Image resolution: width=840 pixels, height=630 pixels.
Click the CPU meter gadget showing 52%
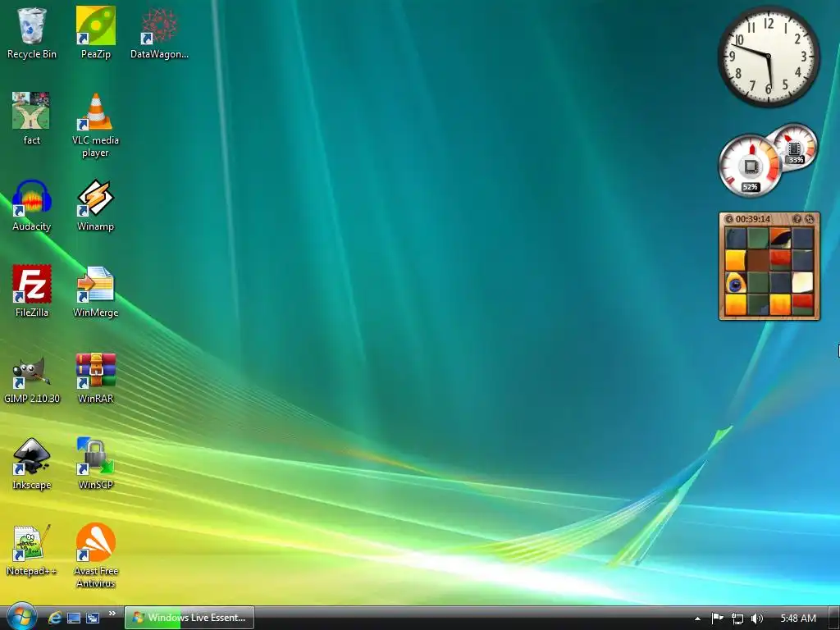point(750,166)
